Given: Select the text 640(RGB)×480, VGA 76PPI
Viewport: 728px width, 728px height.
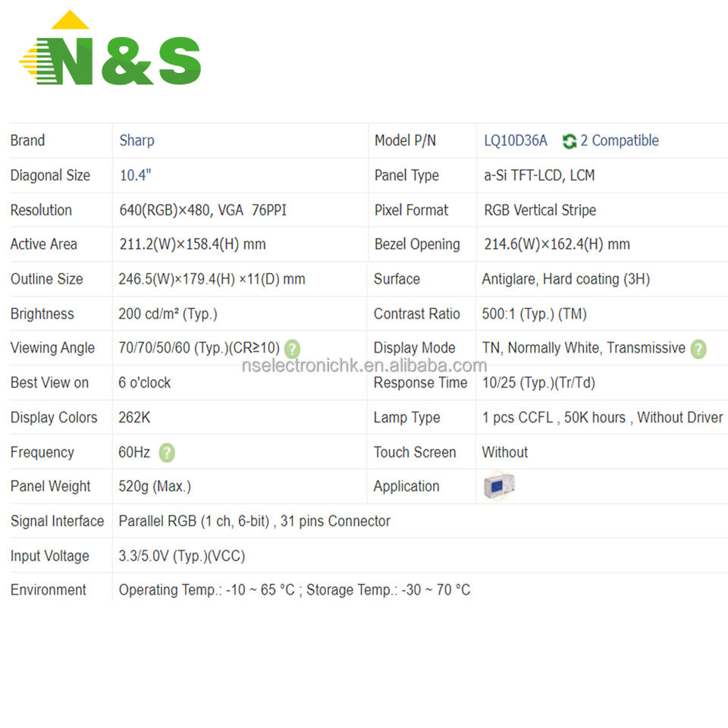Looking at the screenshot, I should [203, 210].
